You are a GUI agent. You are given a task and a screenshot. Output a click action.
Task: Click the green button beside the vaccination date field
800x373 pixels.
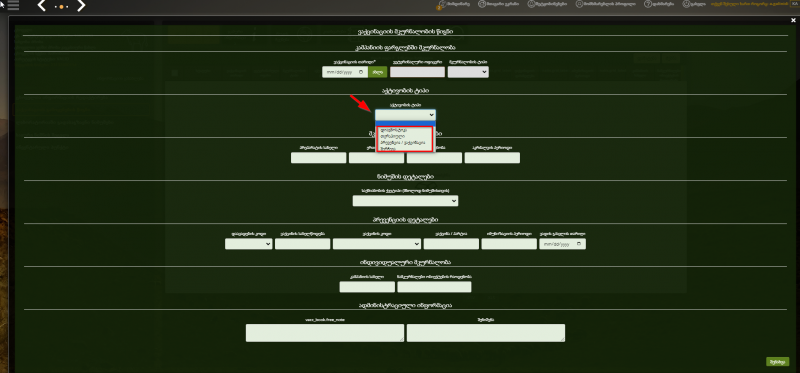(x=378, y=72)
